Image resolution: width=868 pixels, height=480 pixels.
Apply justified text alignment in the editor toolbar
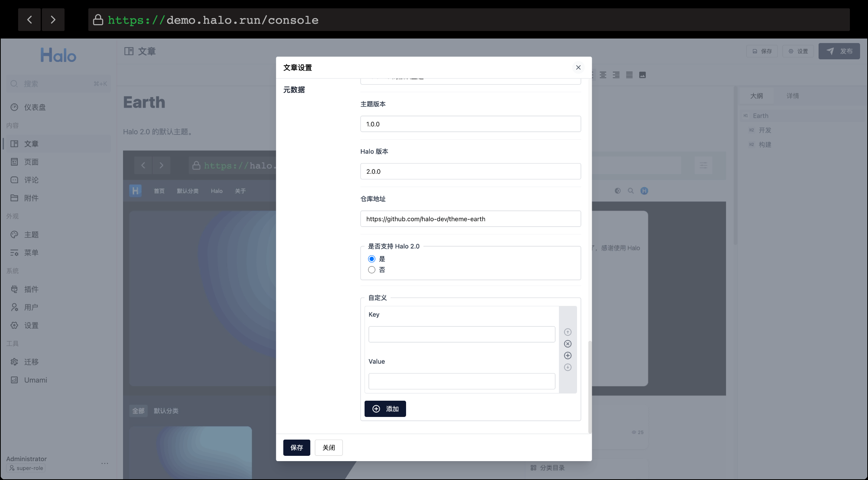pos(629,75)
